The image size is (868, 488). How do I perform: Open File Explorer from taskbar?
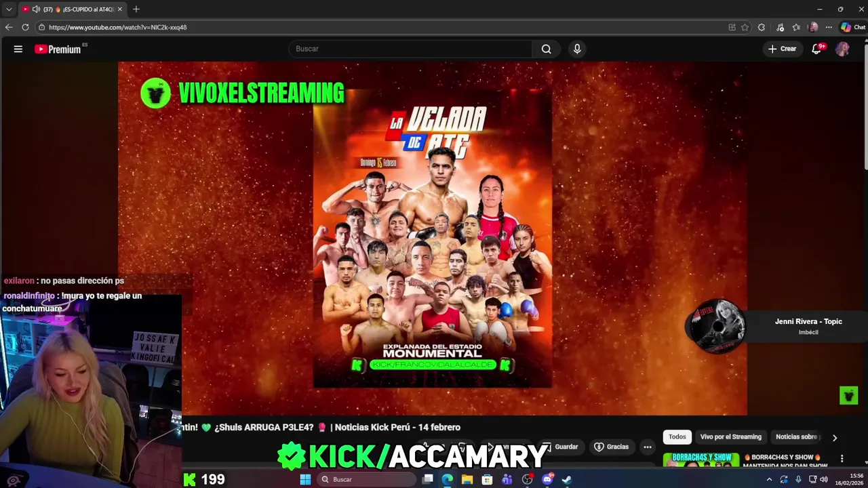coord(467,480)
